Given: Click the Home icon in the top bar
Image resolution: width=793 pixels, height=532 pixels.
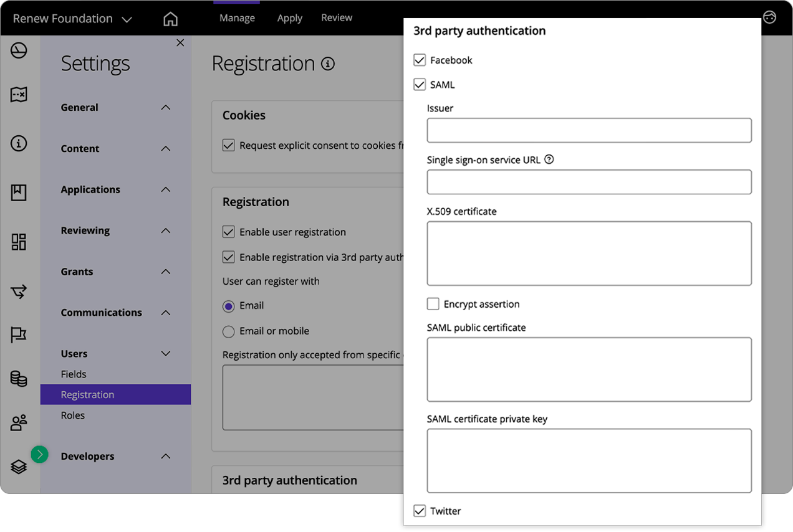Looking at the screenshot, I should pos(170,19).
